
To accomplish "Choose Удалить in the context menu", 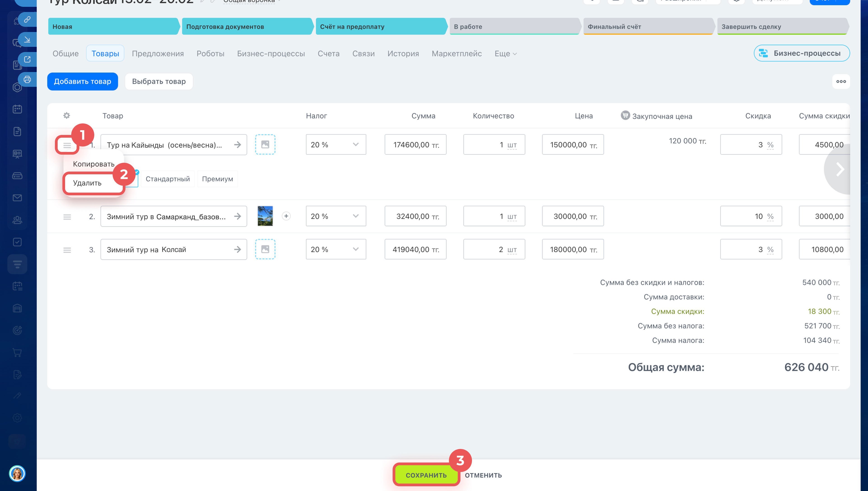I will tap(87, 183).
